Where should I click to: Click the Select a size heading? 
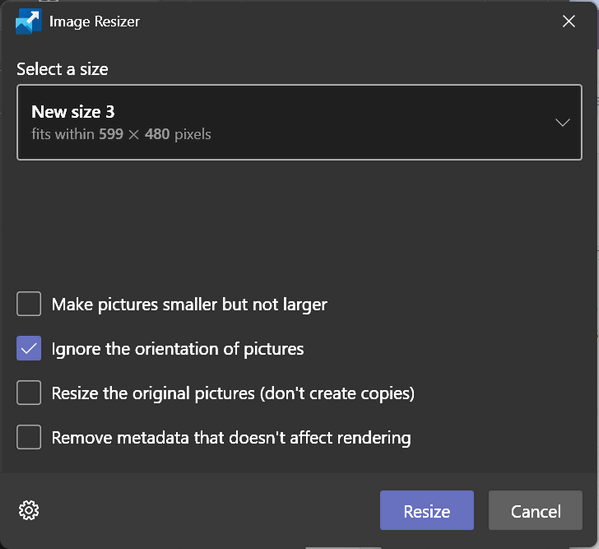pyautogui.click(x=62, y=69)
